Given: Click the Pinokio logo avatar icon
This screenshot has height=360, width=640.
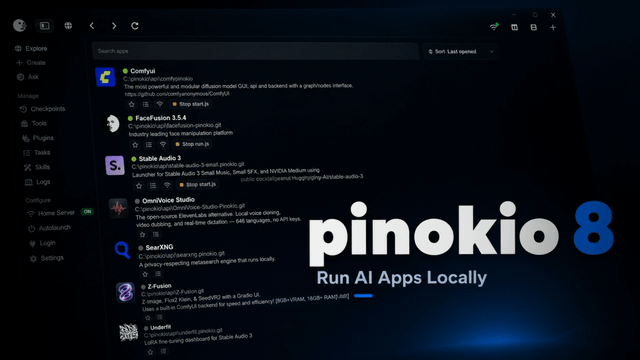Looking at the screenshot, I should (x=19, y=25).
